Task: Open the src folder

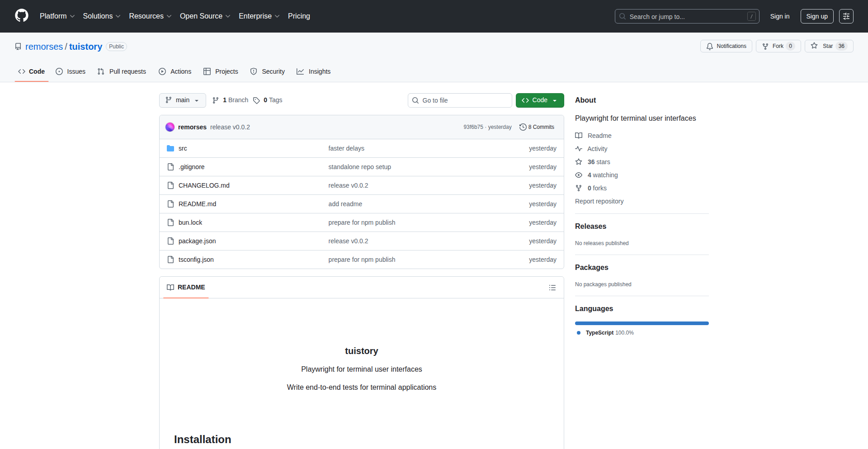Action: point(183,148)
